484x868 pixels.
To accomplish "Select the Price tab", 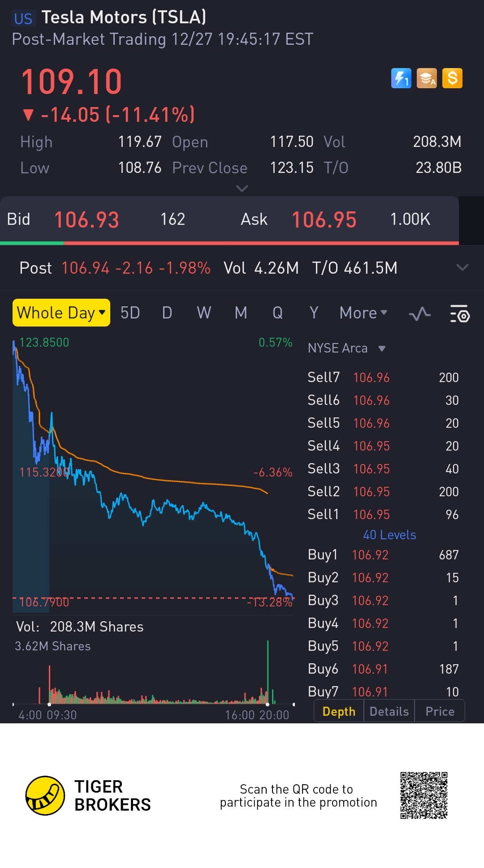I will tap(440, 711).
